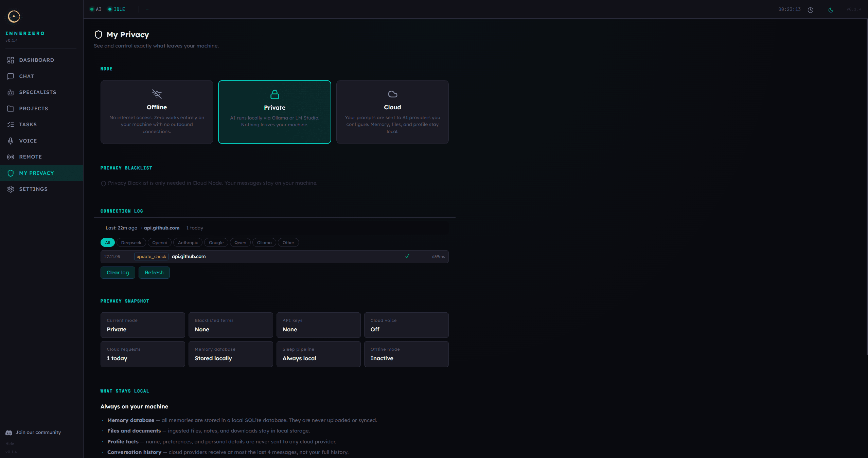Open Remote using the broadcast icon
Image resolution: width=868 pixels, height=458 pixels.
tap(11, 157)
